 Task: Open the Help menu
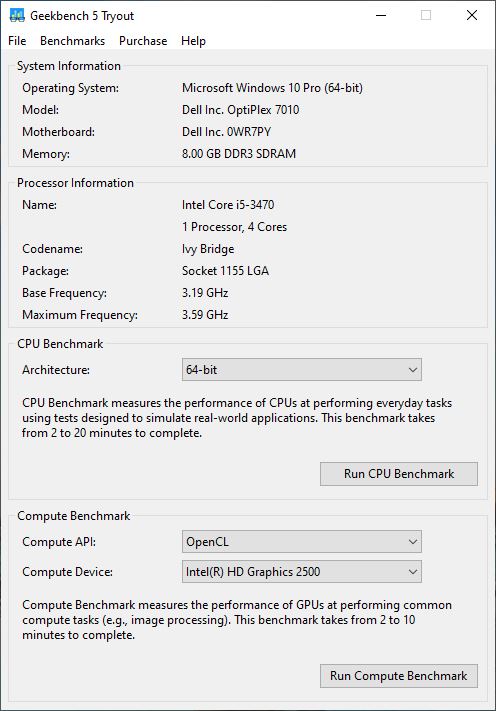click(193, 41)
